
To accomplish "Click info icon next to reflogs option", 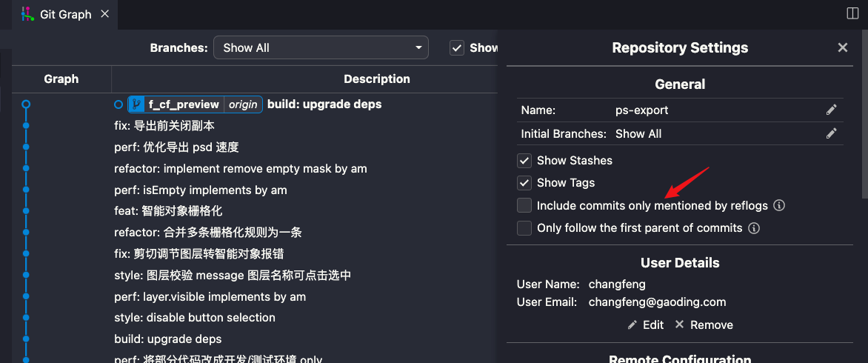I will pos(779,206).
